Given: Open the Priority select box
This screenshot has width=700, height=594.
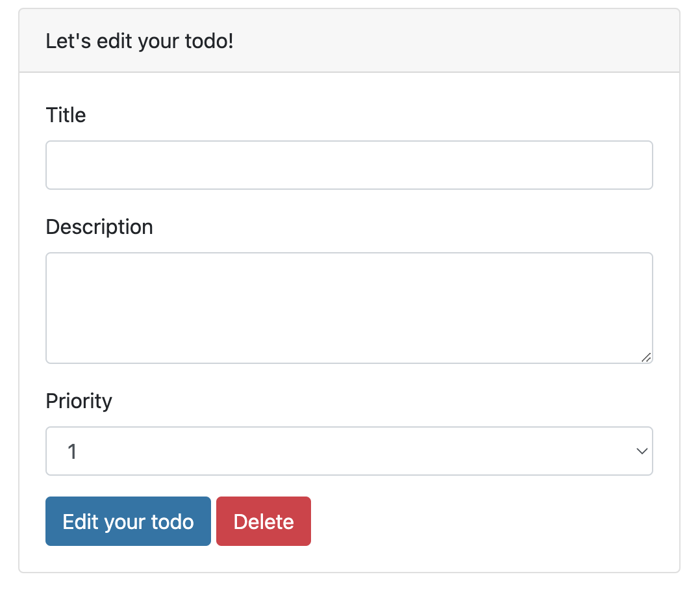Looking at the screenshot, I should tap(349, 451).
